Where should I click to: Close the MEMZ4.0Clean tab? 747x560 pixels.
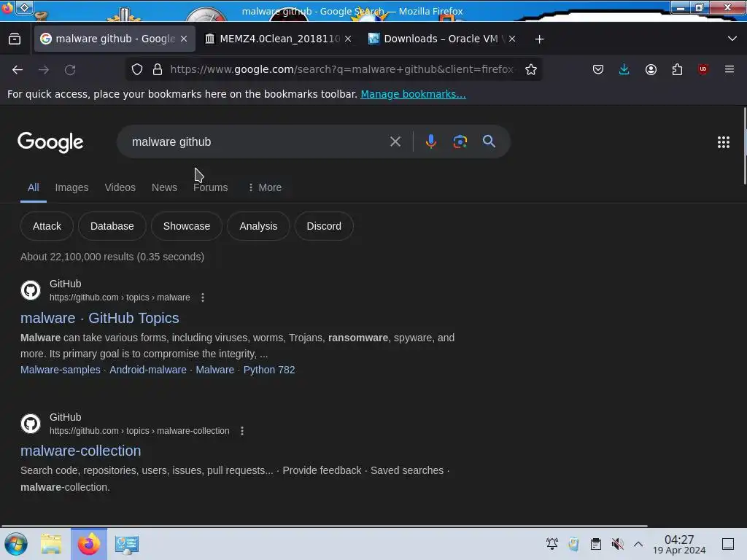tap(348, 39)
